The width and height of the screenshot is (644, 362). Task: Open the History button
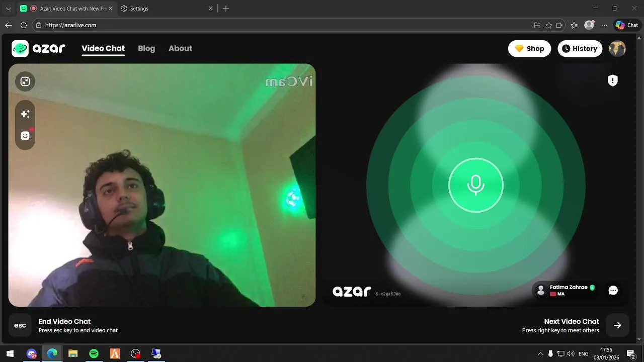click(x=580, y=49)
